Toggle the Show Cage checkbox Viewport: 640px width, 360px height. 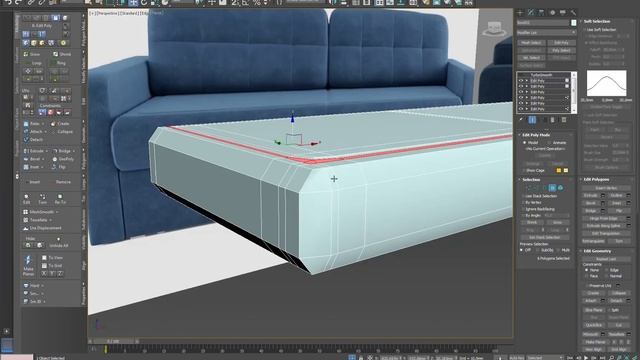tap(524, 170)
